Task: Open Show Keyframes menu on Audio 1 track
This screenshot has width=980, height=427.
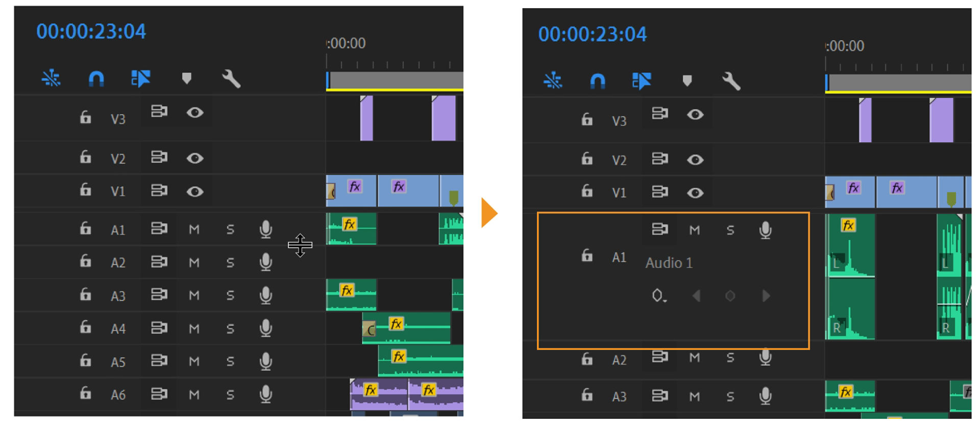Action: point(659,296)
